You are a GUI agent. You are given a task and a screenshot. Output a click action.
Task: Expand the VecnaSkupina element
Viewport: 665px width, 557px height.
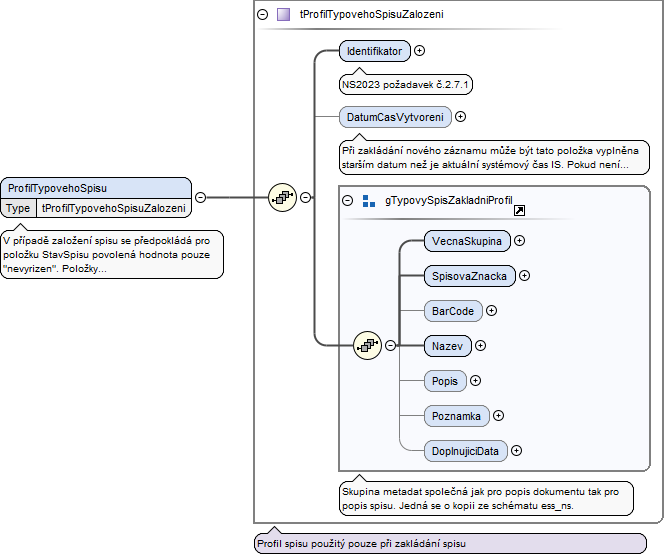520,241
